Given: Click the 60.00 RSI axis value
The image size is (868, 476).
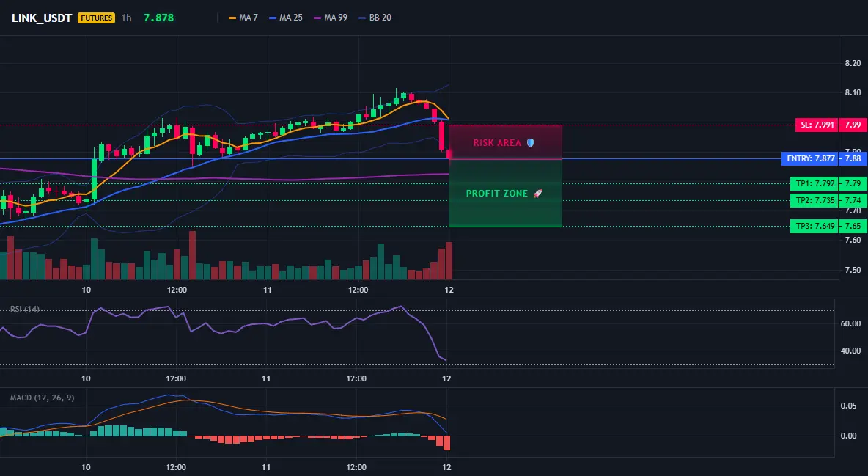Looking at the screenshot, I should point(851,323).
